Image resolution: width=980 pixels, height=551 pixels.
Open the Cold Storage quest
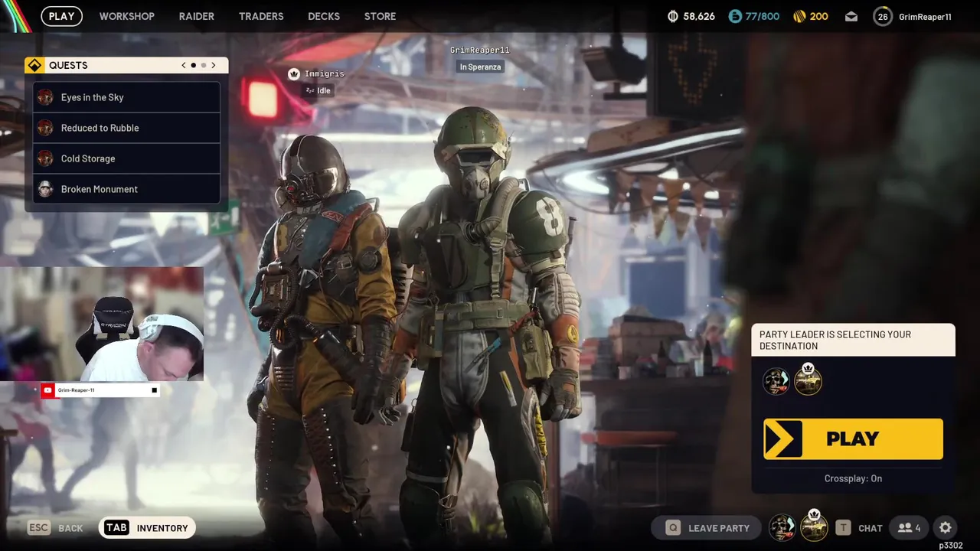coord(126,158)
